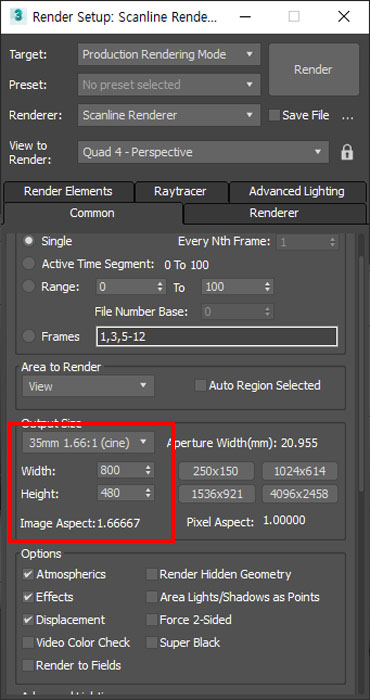Viewport: 370px width, 700px height.
Task: Click the Render button
Action: click(313, 69)
